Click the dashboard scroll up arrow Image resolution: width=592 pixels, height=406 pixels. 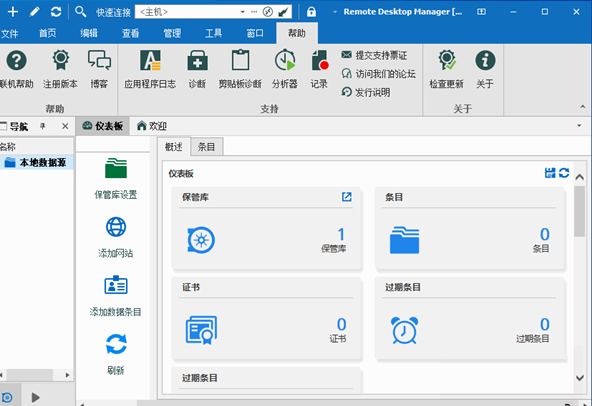point(580,177)
